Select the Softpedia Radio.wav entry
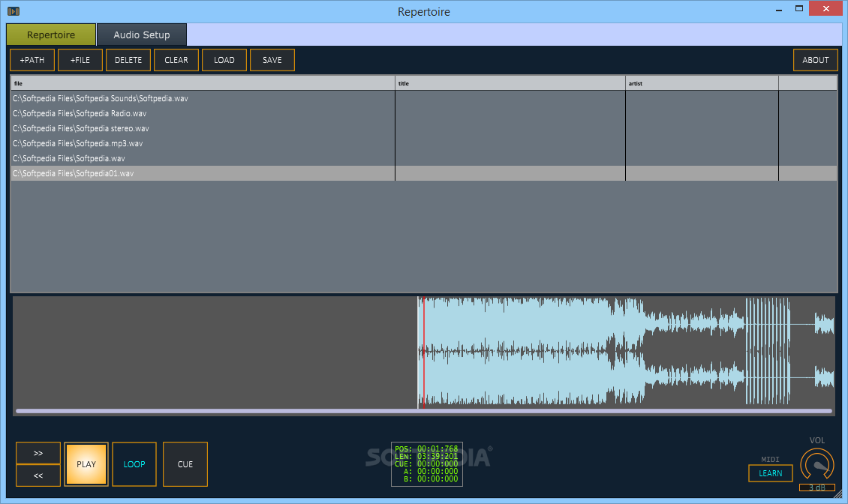 click(x=423, y=113)
